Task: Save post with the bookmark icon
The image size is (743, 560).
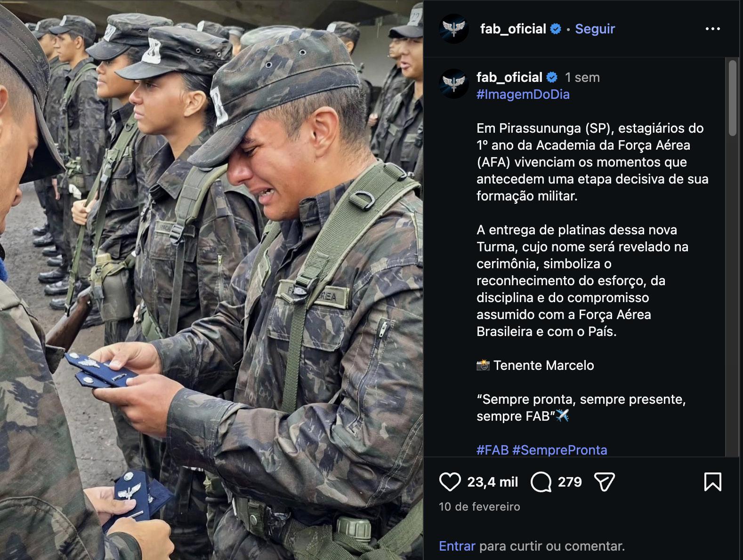Action: (712, 482)
